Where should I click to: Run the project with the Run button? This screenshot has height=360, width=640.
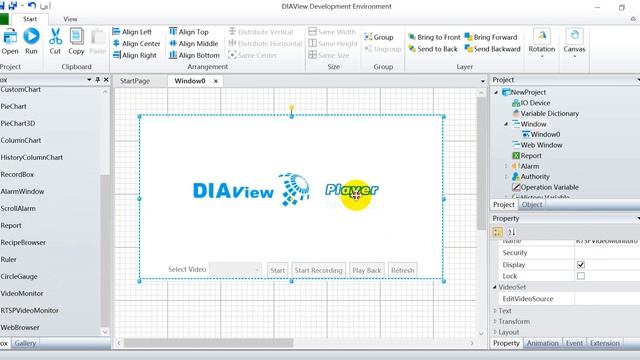click(x=31, y=41)
